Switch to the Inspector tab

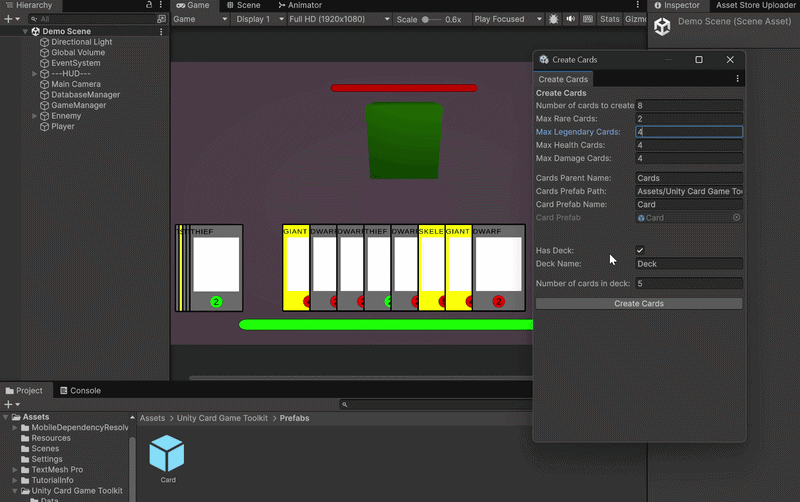click(677, 5)
